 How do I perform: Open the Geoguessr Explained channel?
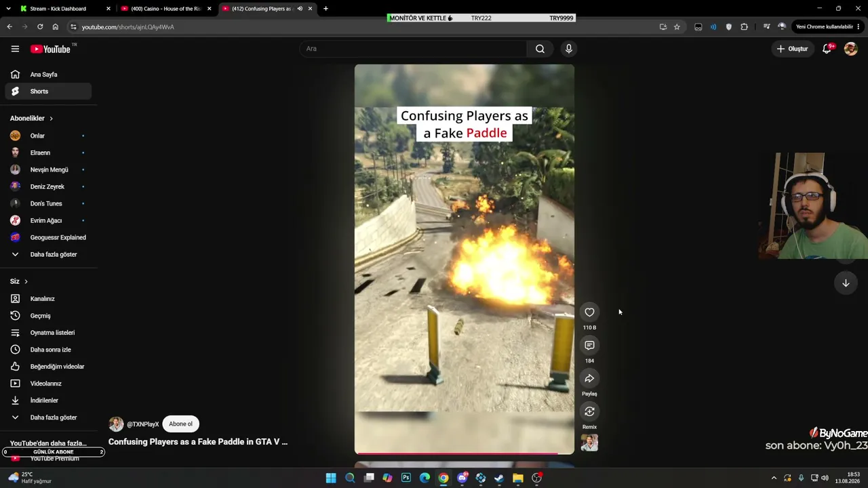point(47,237)
